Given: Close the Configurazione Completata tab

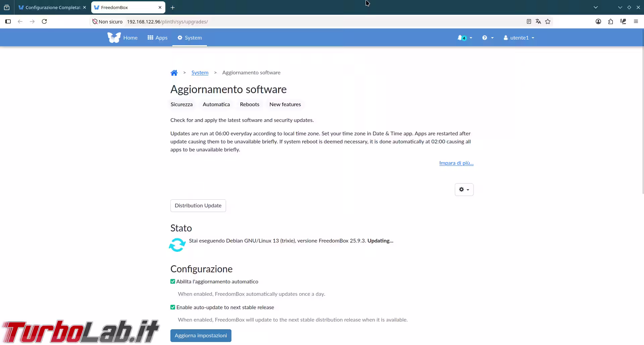Looking at the screenshot, I should (x=85, y=7).
